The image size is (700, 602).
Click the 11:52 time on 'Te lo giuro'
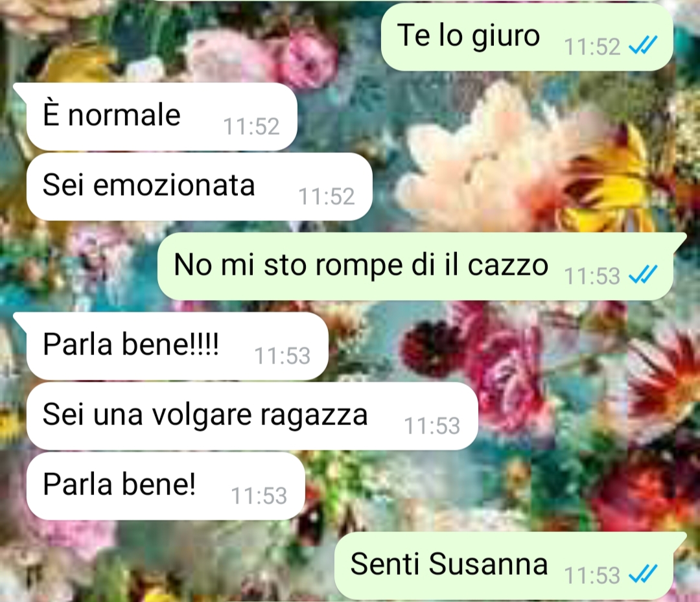click(x=592, y=47)
